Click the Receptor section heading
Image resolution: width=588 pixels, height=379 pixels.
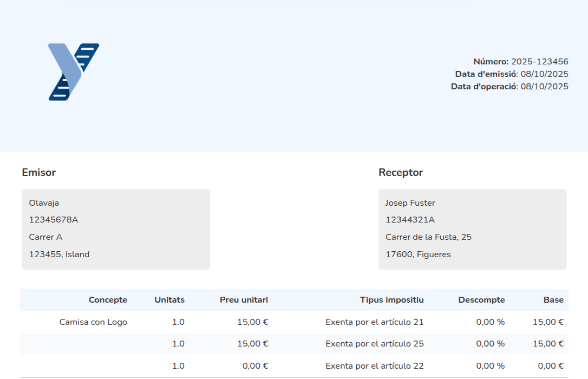(401, 173)
